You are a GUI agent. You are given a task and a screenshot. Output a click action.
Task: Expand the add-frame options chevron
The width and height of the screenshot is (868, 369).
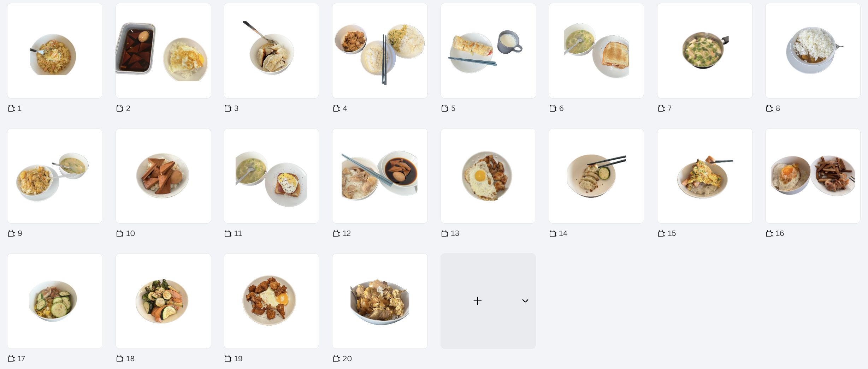click(525, 301)
